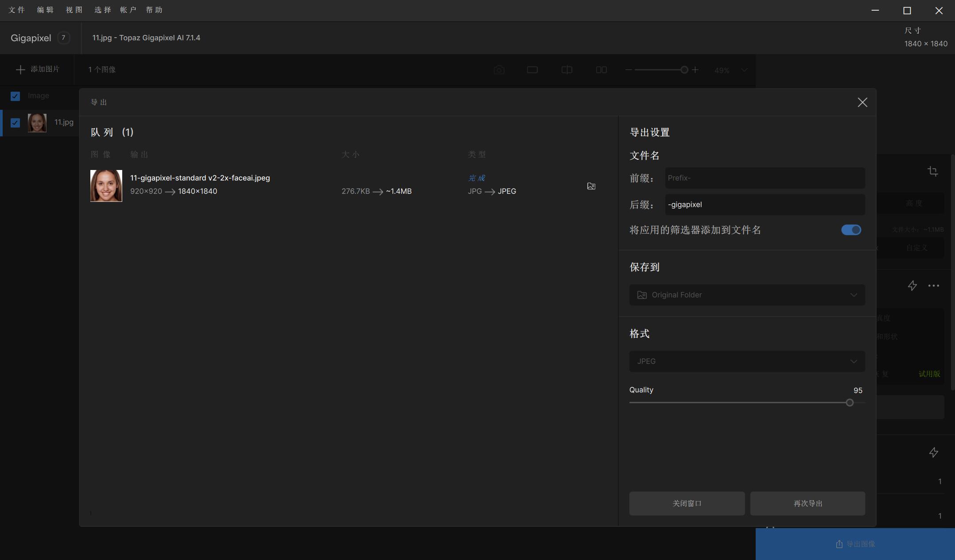Click the zoom in plus icon
Image resolution: width=955 pixels, height=560 pixels.
click(x=695, y=70)
